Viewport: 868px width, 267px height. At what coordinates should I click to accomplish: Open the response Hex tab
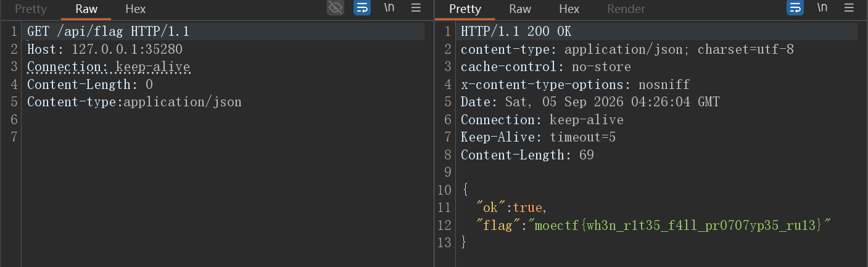click(x=569, y=9)
